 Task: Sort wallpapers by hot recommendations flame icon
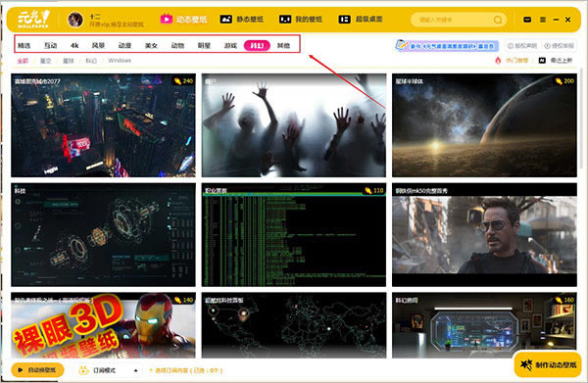tap(512, 61)
